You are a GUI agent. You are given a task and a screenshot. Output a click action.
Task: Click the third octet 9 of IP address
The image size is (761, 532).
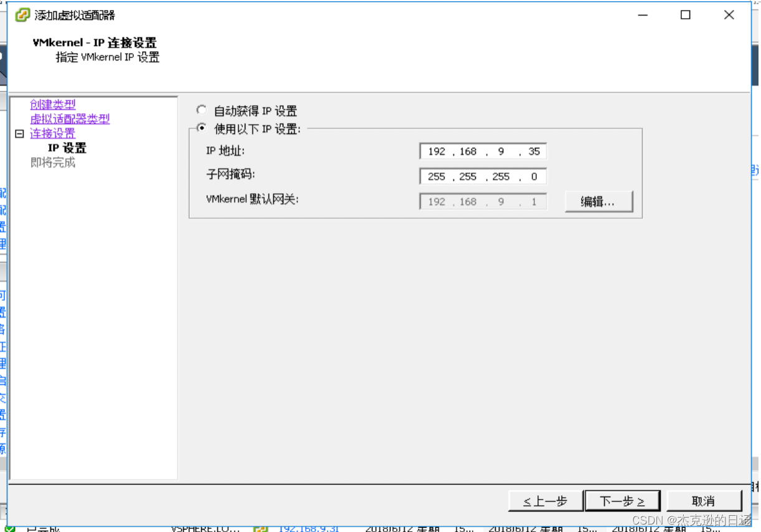tap(501, 151)
